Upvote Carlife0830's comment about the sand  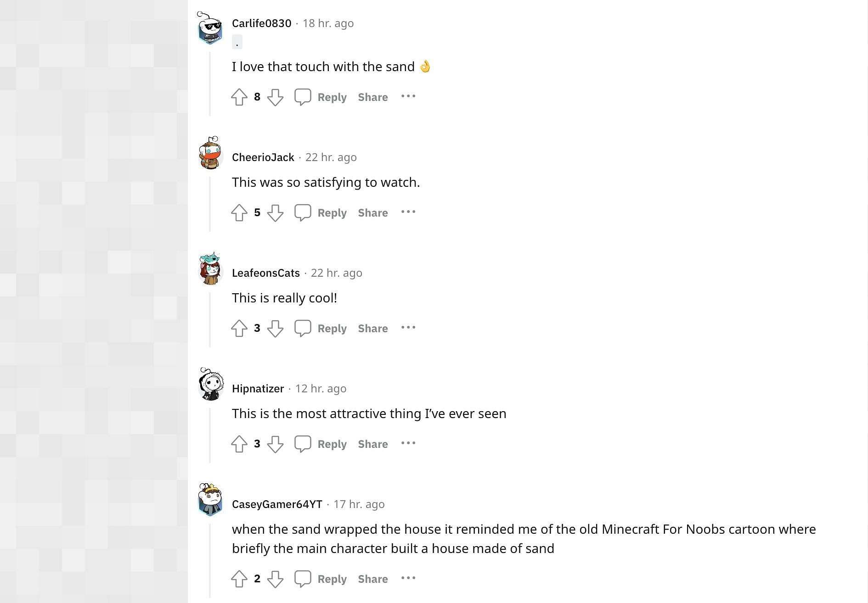(239, 97)
